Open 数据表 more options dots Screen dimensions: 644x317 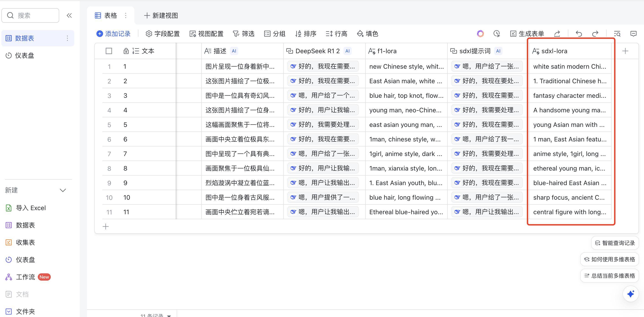pyautogui.click(x=67, y=38)
